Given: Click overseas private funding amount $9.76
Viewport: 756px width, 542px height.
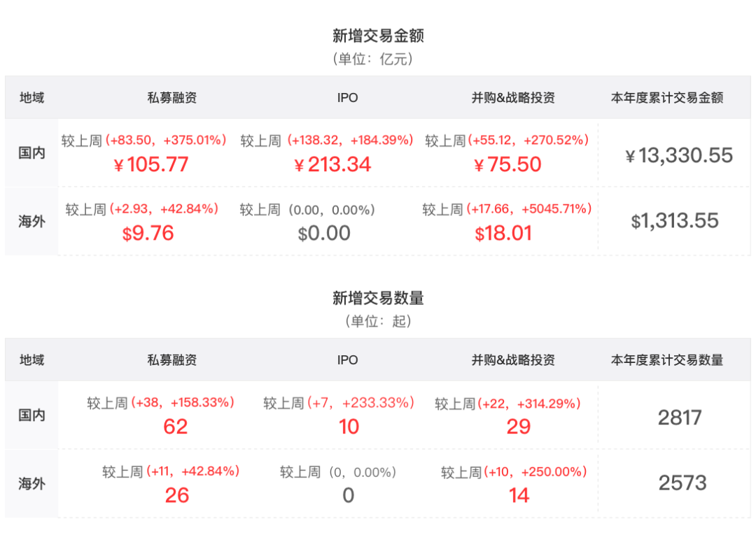Looking at the screenshot, I should coord(148,234).
